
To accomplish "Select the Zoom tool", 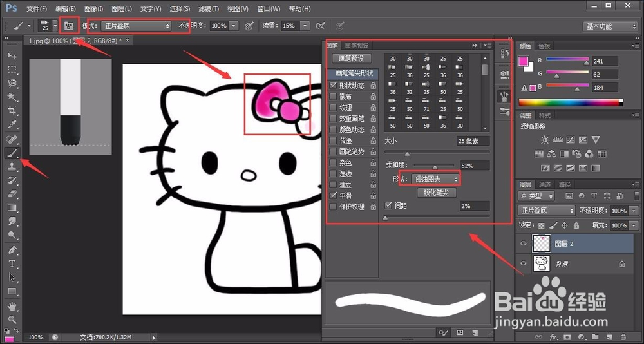I will click(12, 320).
